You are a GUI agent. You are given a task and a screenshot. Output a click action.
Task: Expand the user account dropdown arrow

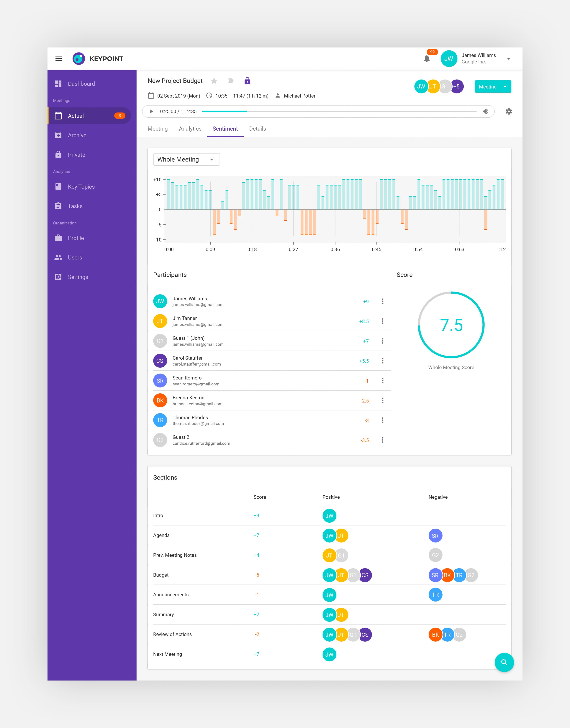pyautogui.click(x=508, y=59)
